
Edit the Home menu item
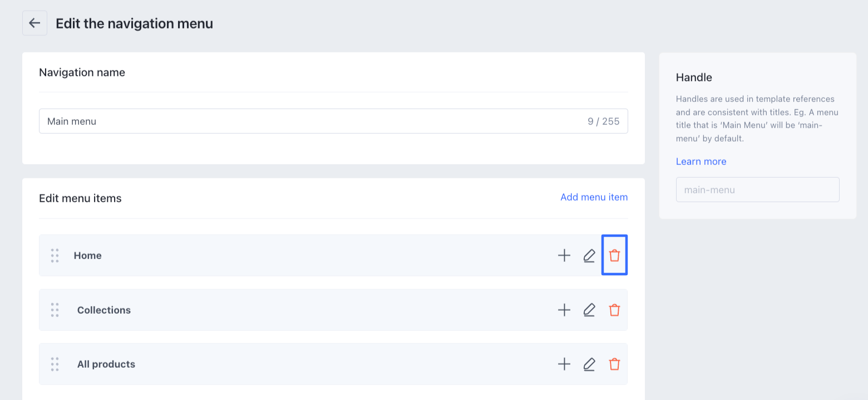coord(589,256)
